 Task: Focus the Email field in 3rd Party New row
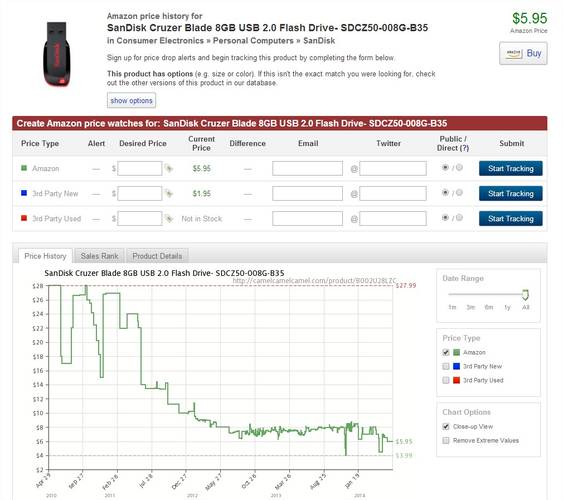pyautogui.click(x=307, y=193)
